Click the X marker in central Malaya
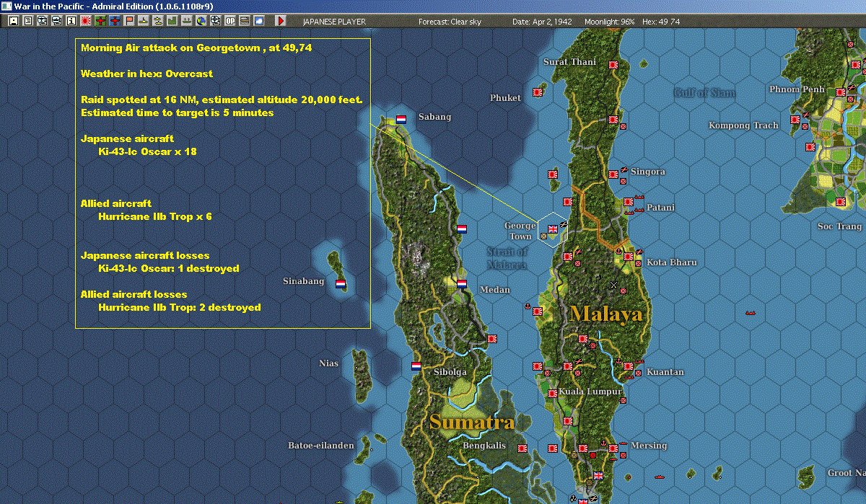 pyautogui.click(x=613, y=286)
